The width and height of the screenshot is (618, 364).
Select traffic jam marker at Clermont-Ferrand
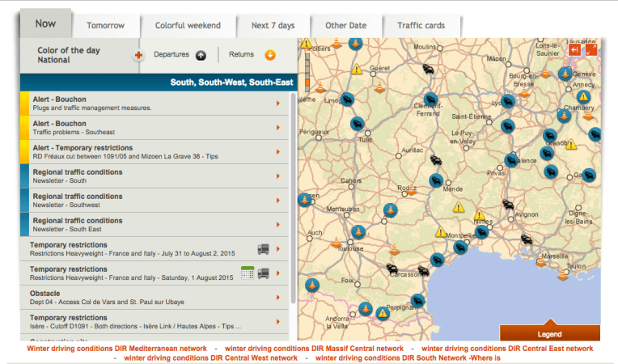[430, 99]
